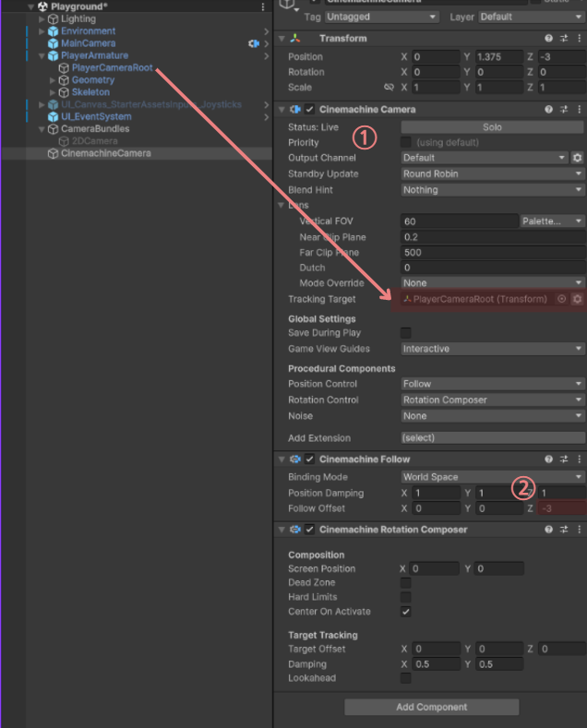Image resolution: width=587 pixels, height=728 pixels.
Task: Click Position Y value field
Action: pyautogui.click(x=498, y=56)
